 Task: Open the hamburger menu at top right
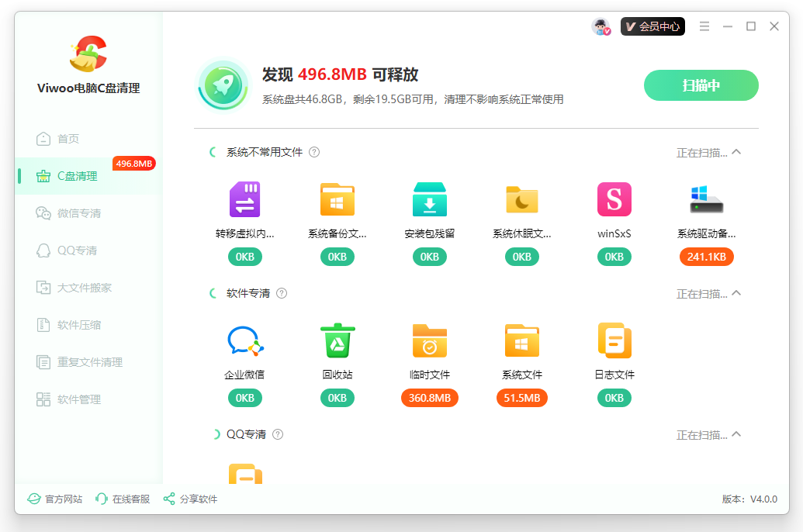click(x=704, y=26)
